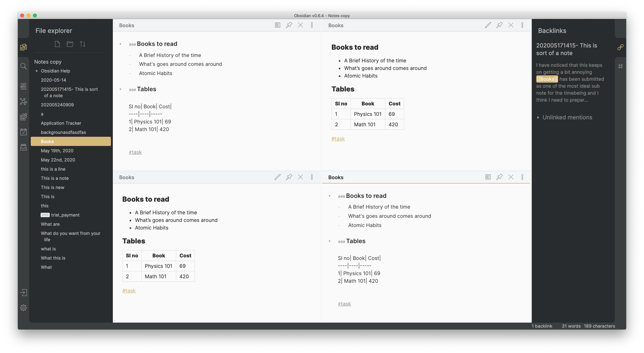Screen dimensions: 644x353
Task: Toggle source mode in bottom-right pane
Action: 487,177
